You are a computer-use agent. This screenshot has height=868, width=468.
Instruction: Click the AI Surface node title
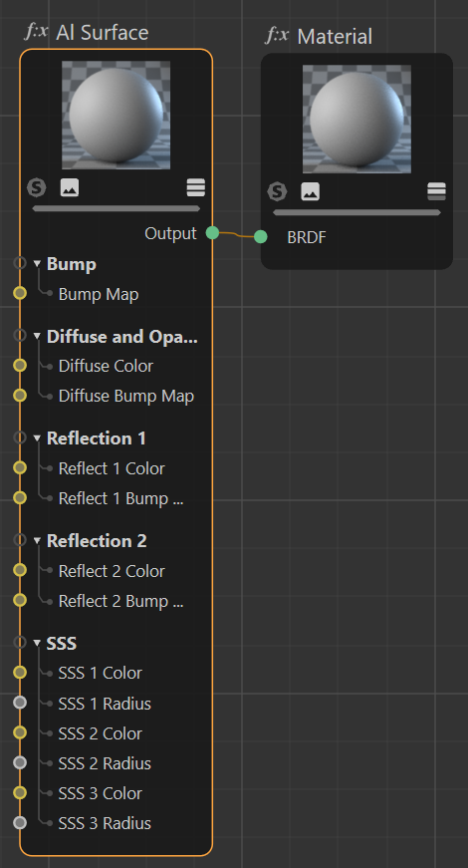pos(103,32)
